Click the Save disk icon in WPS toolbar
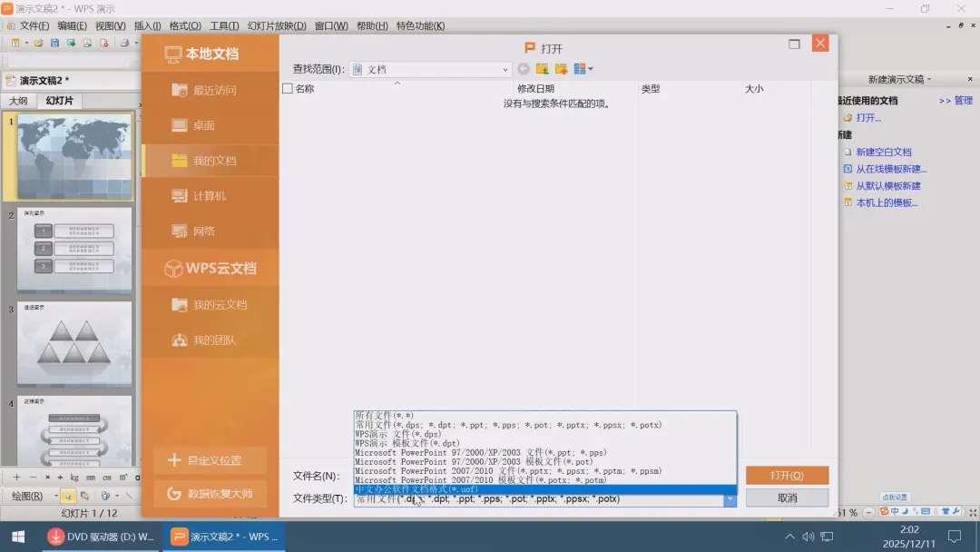Screen dimensions: 980x552 [55, 44]
